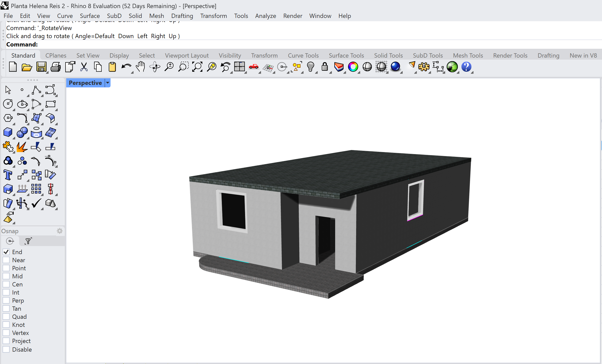Click the Check objects checkmark icon

[36, 203]
